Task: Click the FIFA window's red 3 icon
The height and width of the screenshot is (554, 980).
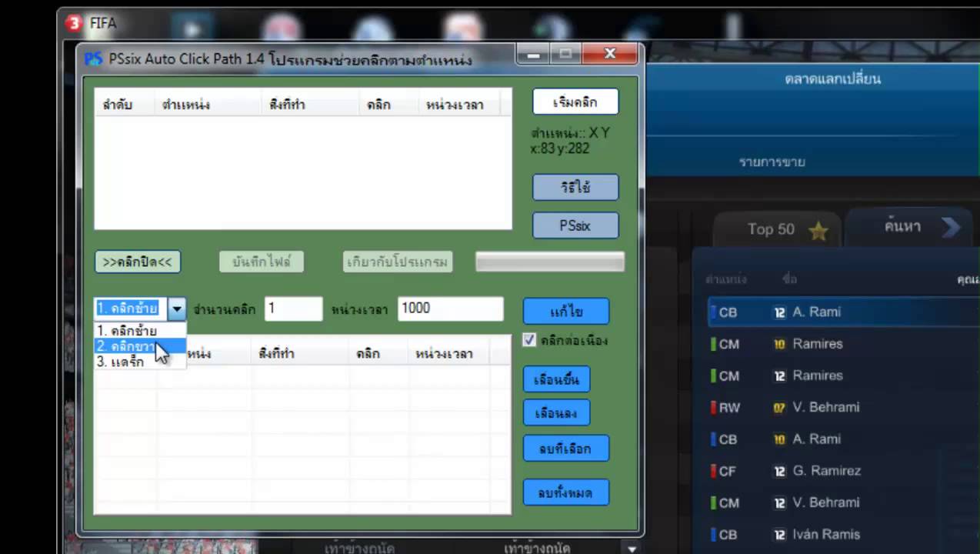Action: pyautogui.click(x=74, y=23)
